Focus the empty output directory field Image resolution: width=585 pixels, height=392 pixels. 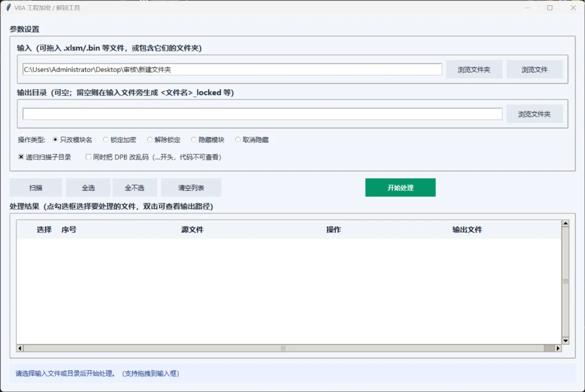click(x=263, y=114)
